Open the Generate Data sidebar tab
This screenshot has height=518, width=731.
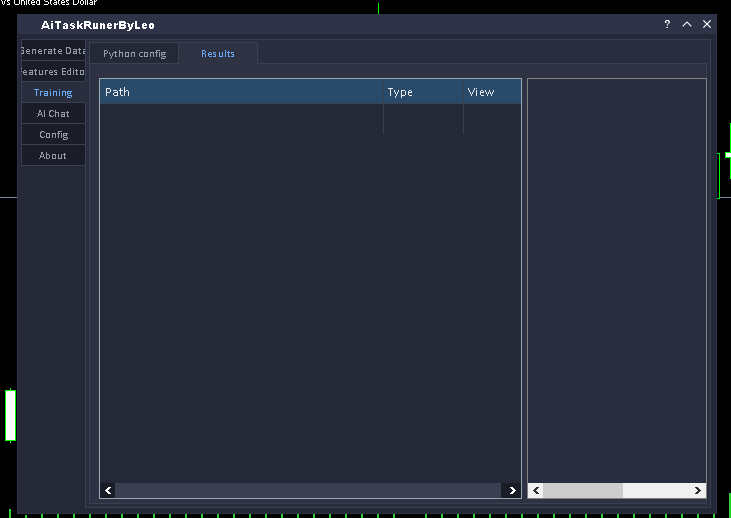click(x=53, y=51)
